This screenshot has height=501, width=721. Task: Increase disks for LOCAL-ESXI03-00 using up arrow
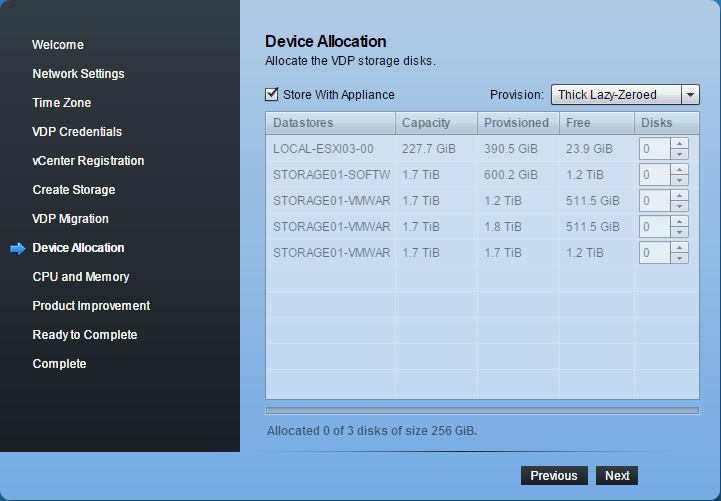point(679,143)
